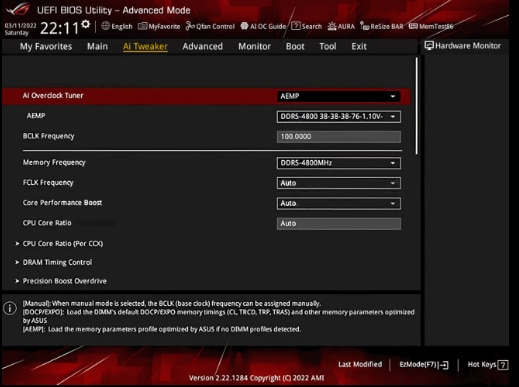Click the Search question-mark icon
The width and height of the screenshot is (519, 387).
tap(295, 26)
